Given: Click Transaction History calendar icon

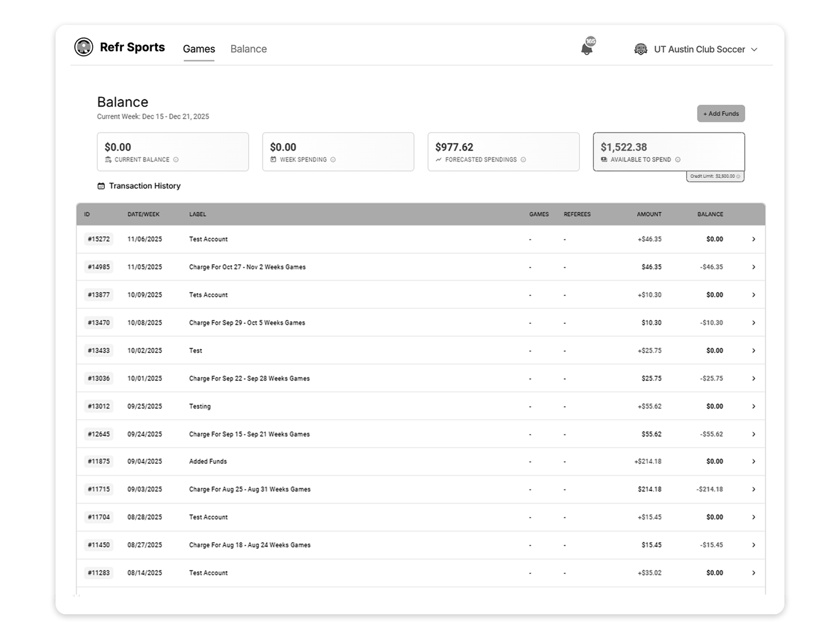Looking at the screenshot, I should click(101, 186).
